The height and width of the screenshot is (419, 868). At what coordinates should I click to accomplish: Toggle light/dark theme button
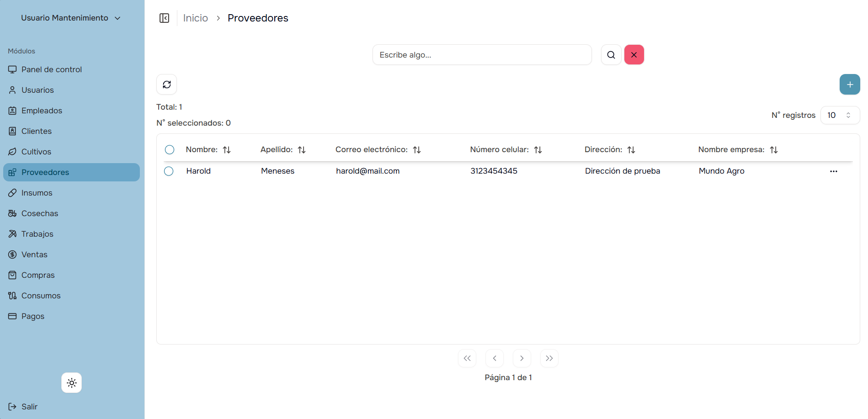coord(72,383)
